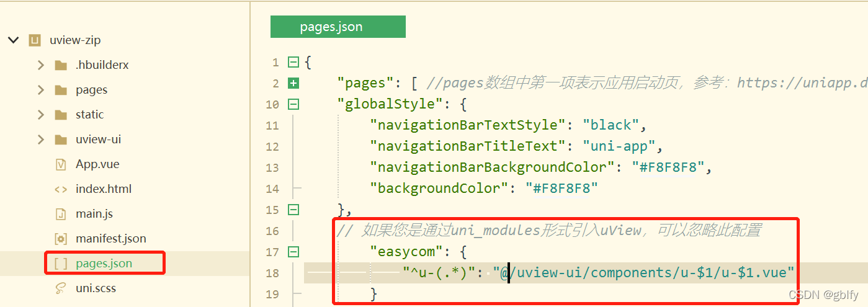Open App.vue in the project tree

tap(97, 164)
